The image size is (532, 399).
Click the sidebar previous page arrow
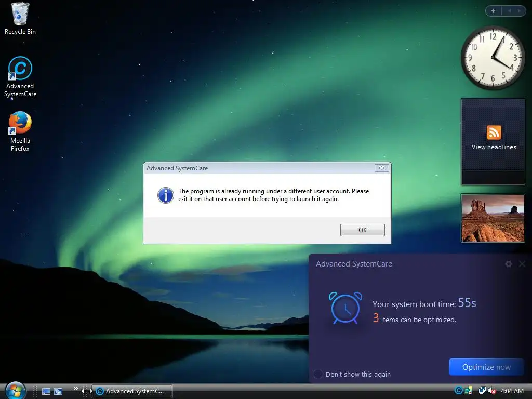point(509,11)
